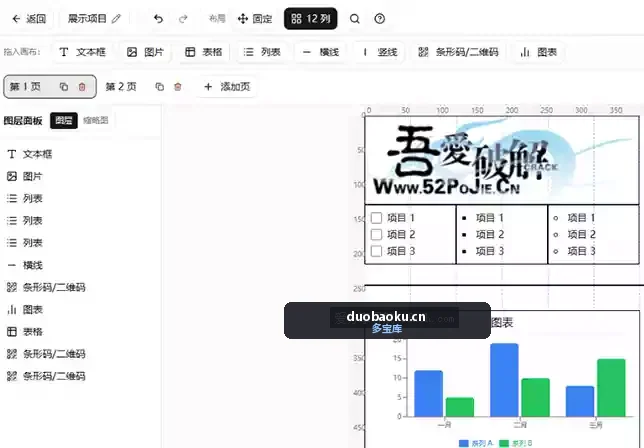Viewport: 644px width, 448px height.
Task: Insert a 图表 from the toolbar
Action: [x=538, y=52]
